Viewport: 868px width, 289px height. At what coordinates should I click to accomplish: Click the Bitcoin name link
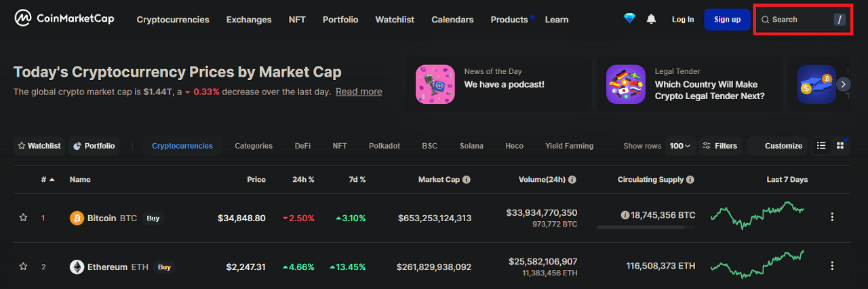point(102,218)
